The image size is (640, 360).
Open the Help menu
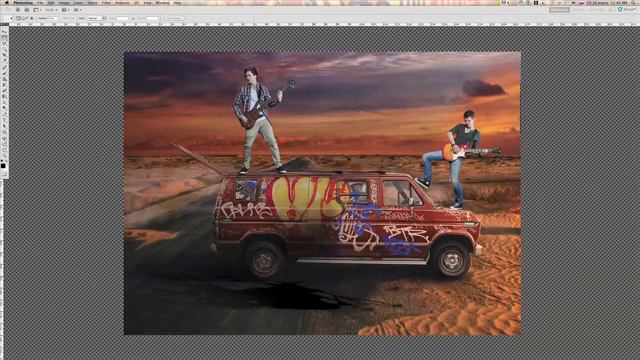tap(178, 3)
